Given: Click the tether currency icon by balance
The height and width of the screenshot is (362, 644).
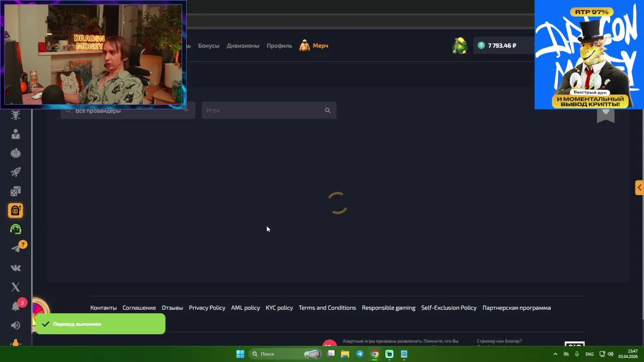Looking at the screenshot, I should 481,45.
